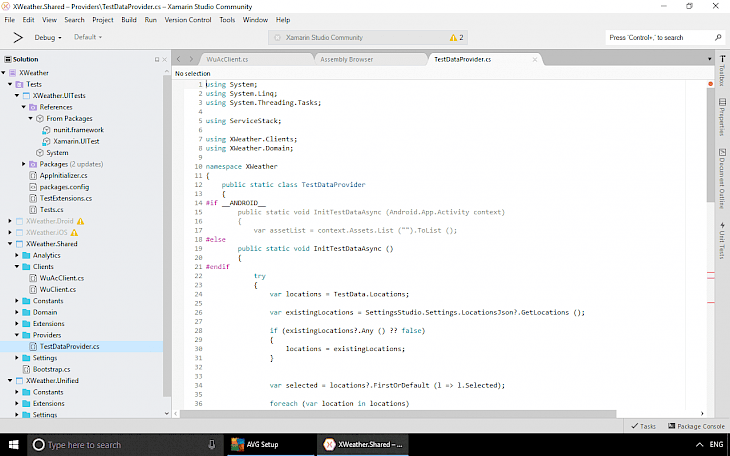Open the View menu
Viewport: 730px width, 456px height.
pos(49,20)
